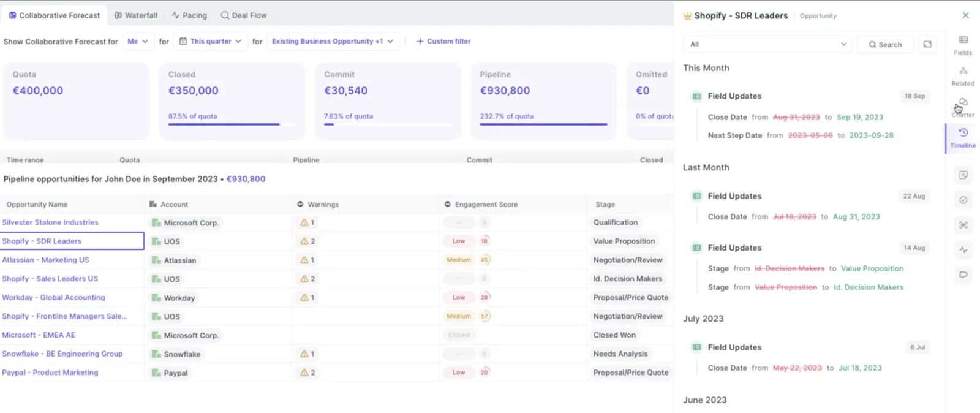Click the Shopify - Frontline Managers Sale... opportunity

(x=64, y=316)
